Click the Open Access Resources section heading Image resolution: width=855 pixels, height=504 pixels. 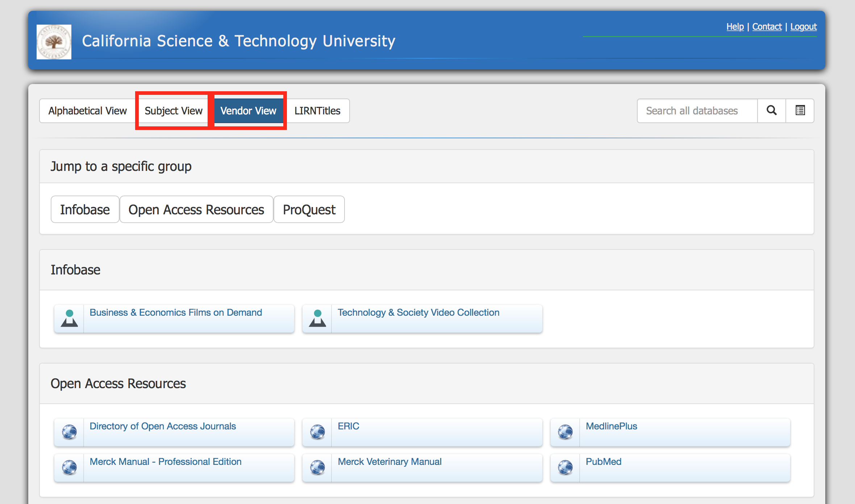(118, 383)
